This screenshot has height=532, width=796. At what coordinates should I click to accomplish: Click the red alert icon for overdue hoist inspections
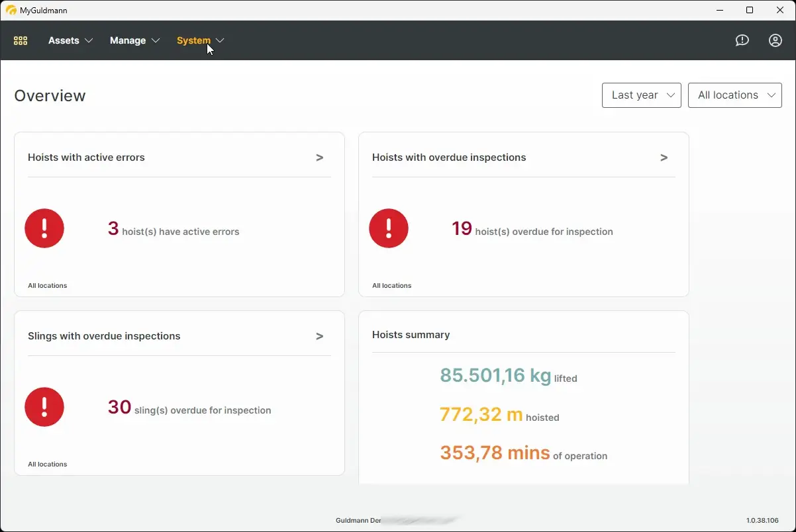point(389,228)
